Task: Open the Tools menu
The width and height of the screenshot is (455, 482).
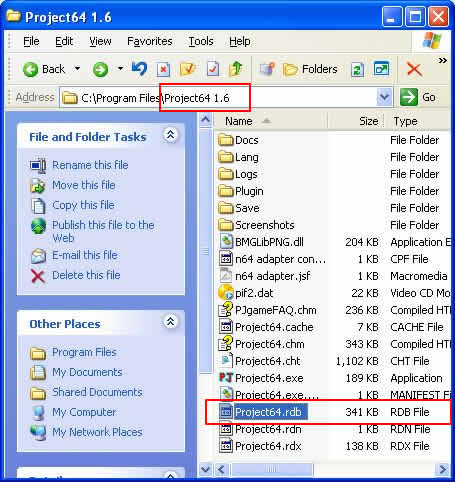Action: click(201, 41)
